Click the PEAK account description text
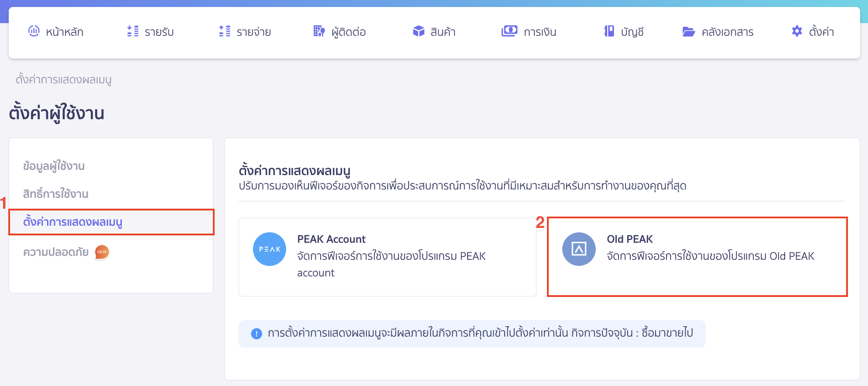 pos(391,264)
